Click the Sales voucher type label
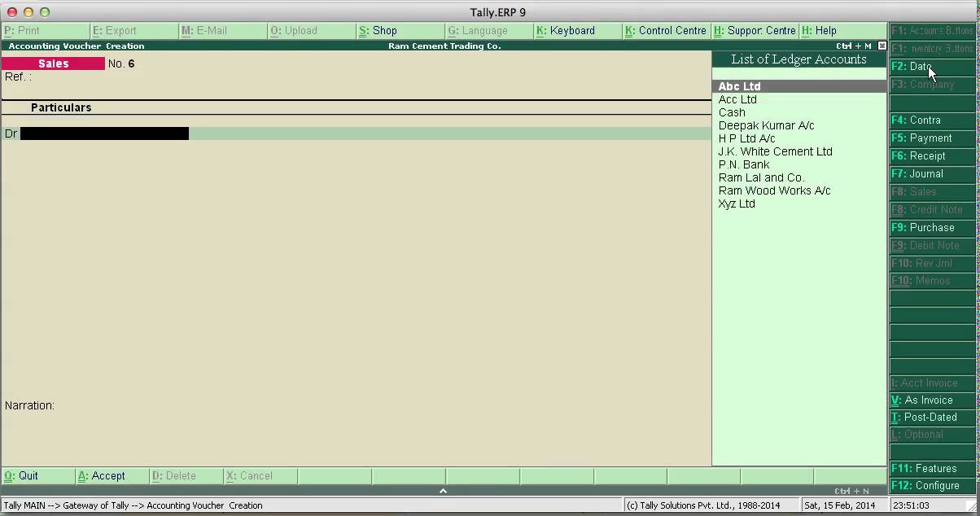Image resolution: width=980 pixels, height=516 pixels. point(53,63)
